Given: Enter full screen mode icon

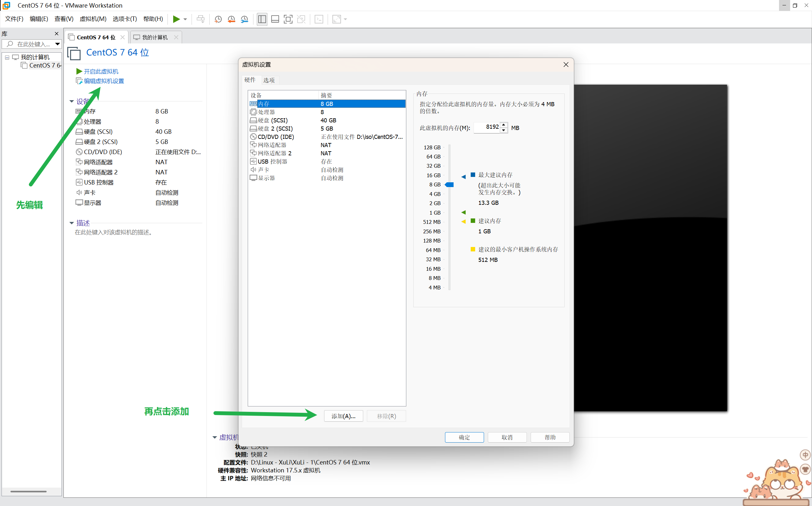Looking at the screenshot, I should pyautogui.click(x=288, y=19).
